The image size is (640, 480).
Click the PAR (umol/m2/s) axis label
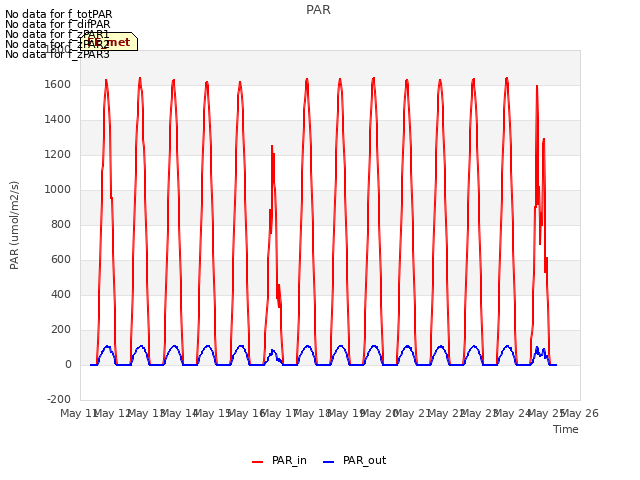(x=14, y=225)
